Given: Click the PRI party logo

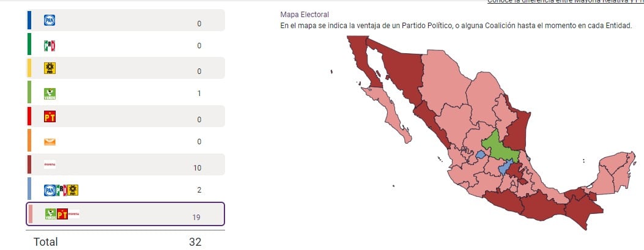Looking at the screenshot, I should point(50,45).
